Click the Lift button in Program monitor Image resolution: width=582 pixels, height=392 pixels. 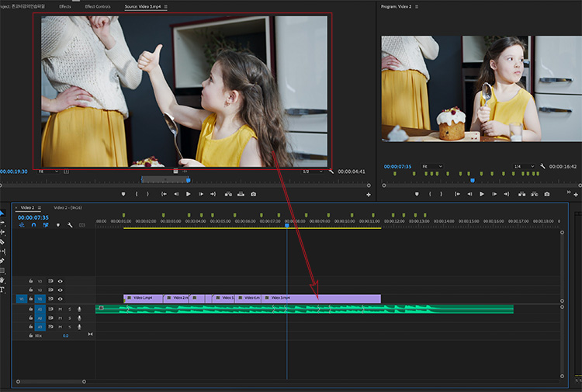pyautogui.click(x=522, y=194)
